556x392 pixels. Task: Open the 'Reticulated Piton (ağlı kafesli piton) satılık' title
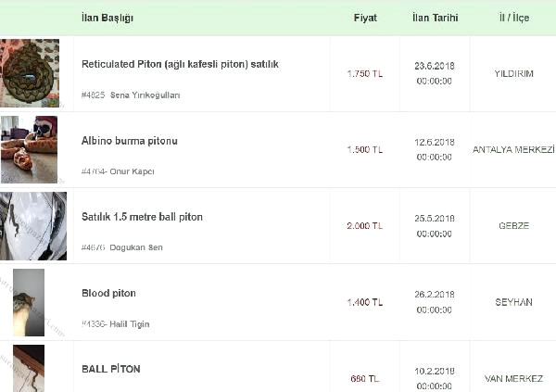(x=180, y=65)
